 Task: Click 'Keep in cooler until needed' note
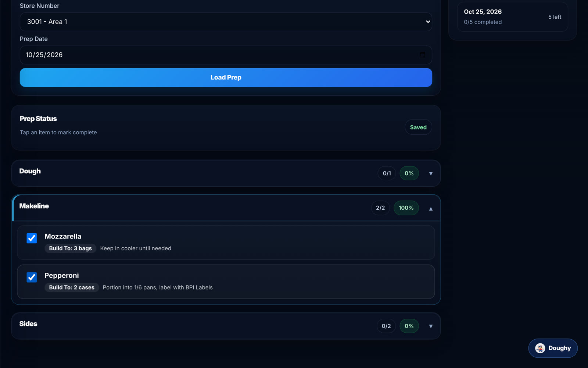point(136,248)
